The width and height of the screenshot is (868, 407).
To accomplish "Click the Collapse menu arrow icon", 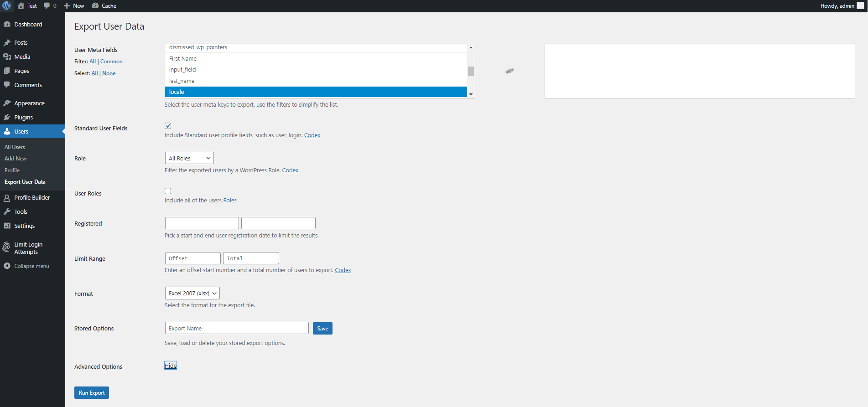I will (x=7, y=266).
